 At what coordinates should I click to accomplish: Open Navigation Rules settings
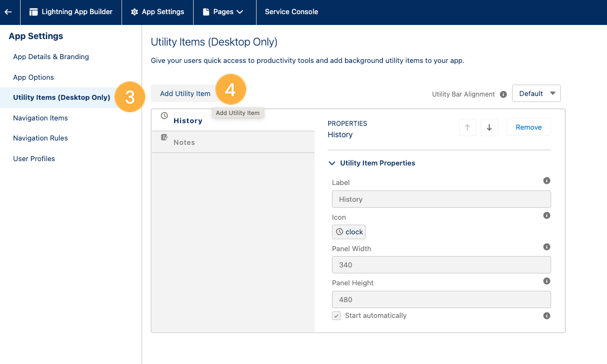click(x=40, y=138)
